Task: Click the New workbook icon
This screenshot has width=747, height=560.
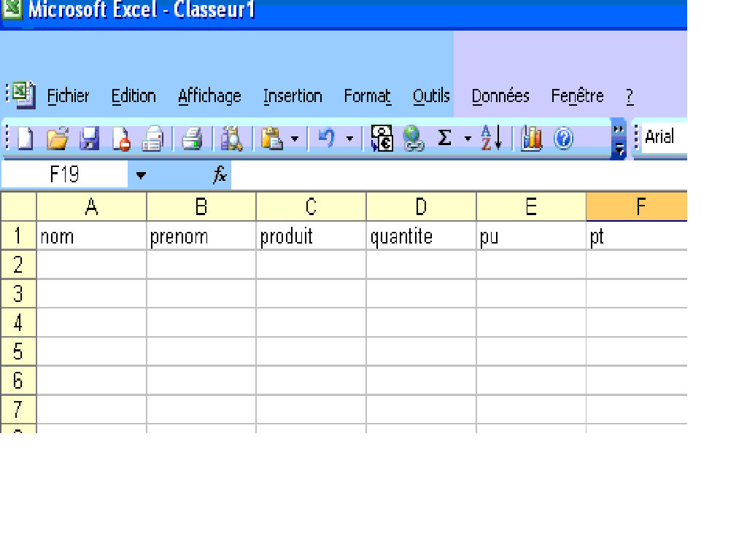Action: click(25, 139)
